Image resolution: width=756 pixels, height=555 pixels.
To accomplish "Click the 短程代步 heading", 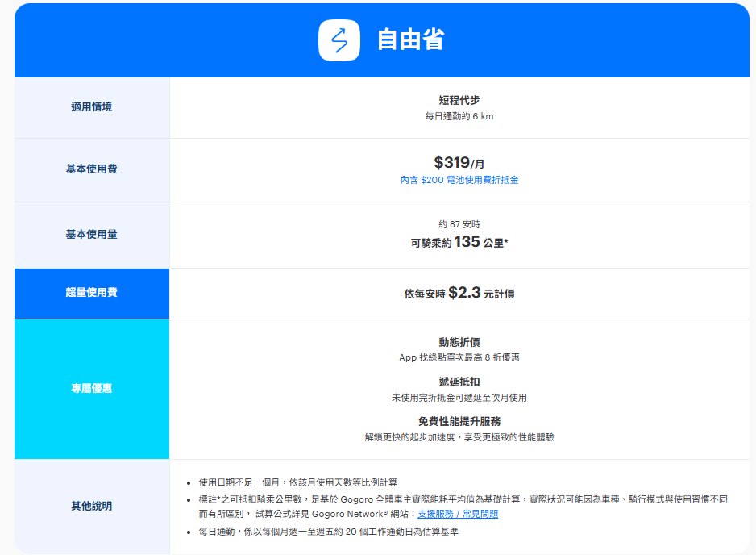I will (x=459, y=100).
